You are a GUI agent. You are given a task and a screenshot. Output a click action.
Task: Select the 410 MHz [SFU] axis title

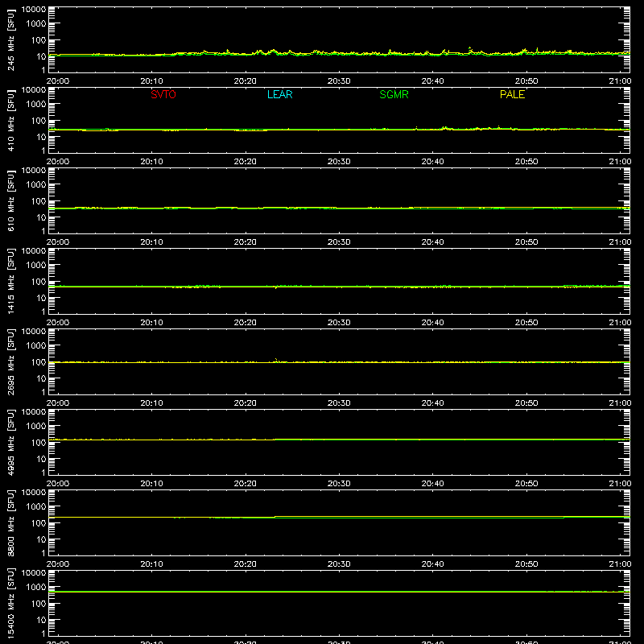(x=10, y=120)
